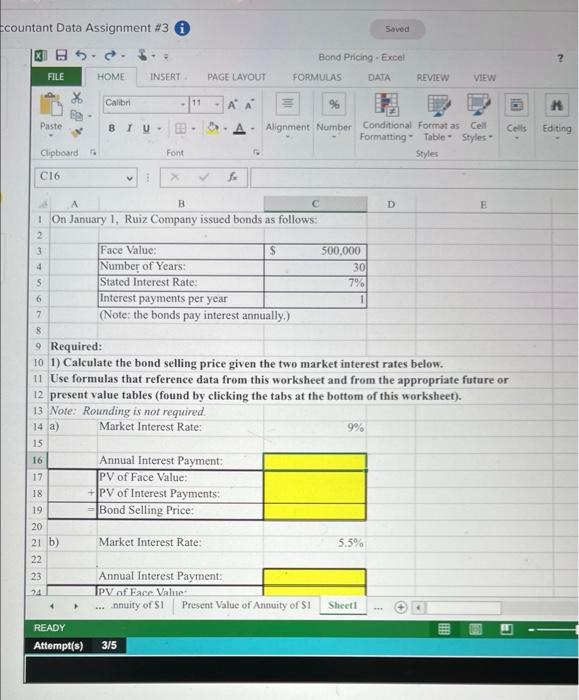Screen dimensions: 579x700
Task: Click the Paste clipboard icon
Action: point(50,104)
